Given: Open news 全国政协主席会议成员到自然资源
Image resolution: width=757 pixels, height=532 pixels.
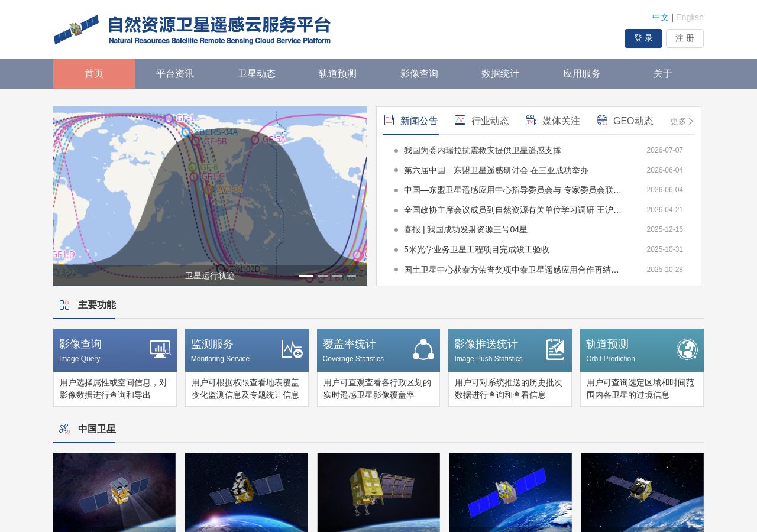Looking at the screenshot, I should [513, 210].
